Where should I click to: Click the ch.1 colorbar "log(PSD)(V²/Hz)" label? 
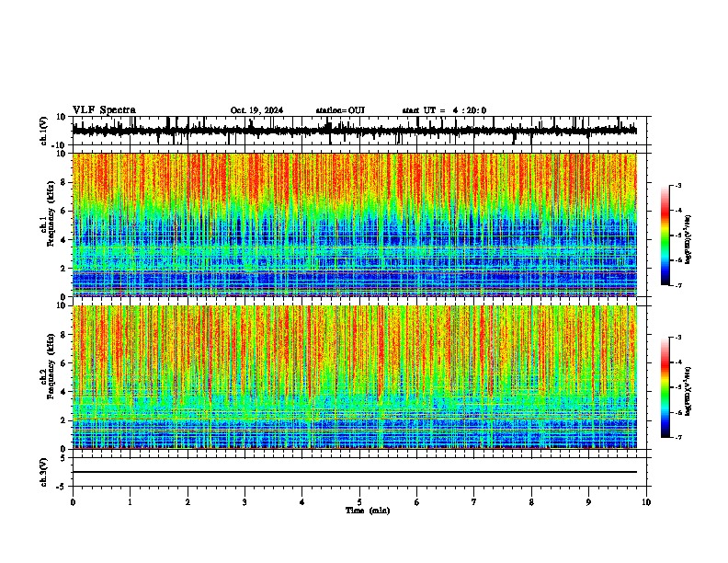click(x=688, y=239)
